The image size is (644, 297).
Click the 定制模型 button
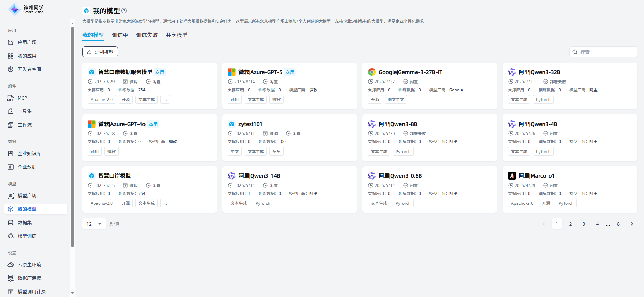tap(100, 52)
